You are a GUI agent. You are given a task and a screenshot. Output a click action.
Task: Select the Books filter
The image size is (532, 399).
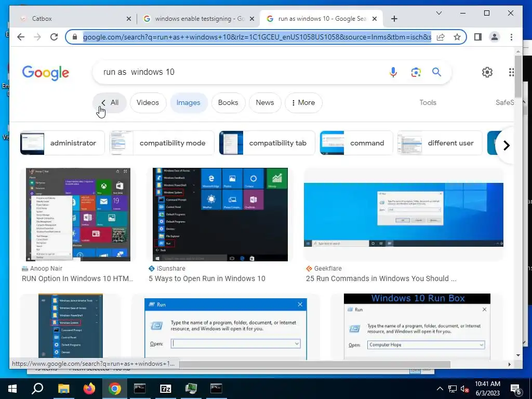pos(228,102)
